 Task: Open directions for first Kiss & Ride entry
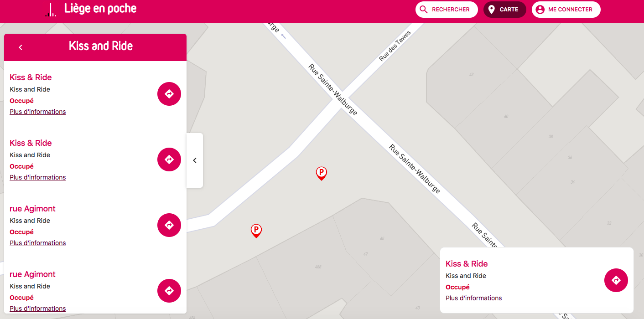point(169,94)
